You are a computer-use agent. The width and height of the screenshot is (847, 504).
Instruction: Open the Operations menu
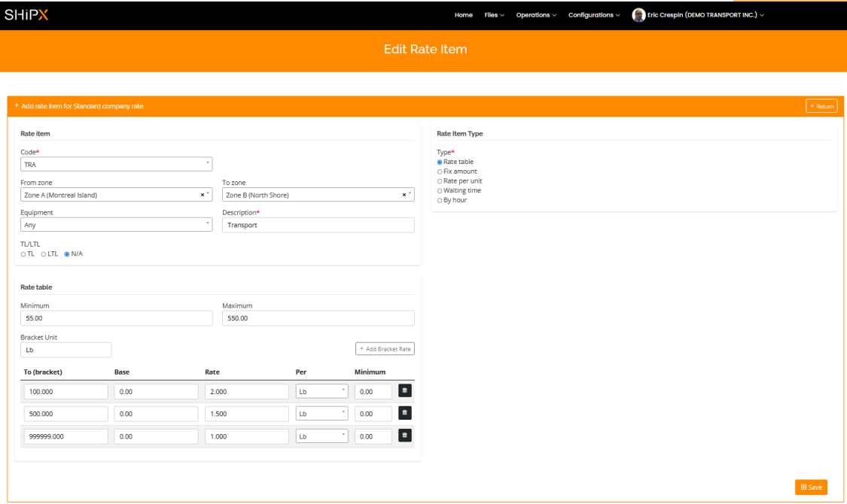pyautogui.click(x=536, y=15)
